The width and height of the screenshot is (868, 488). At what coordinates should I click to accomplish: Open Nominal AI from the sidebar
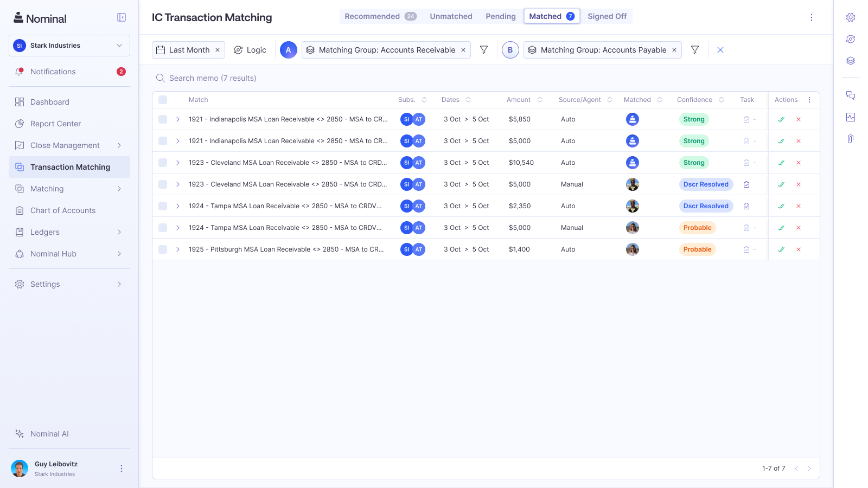(x=49, y=434)
